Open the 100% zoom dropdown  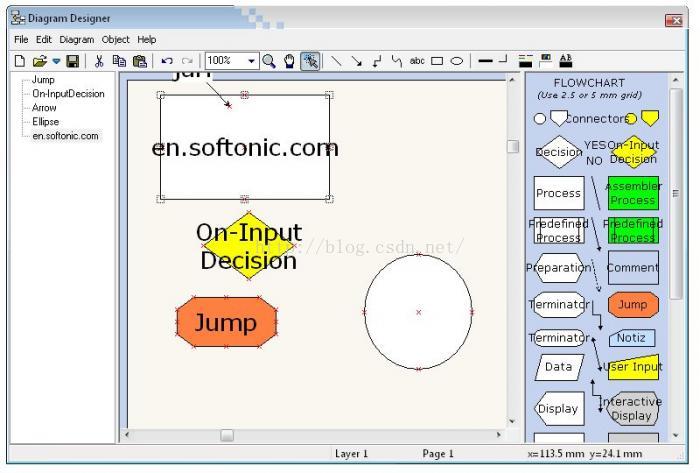(251, 61)
